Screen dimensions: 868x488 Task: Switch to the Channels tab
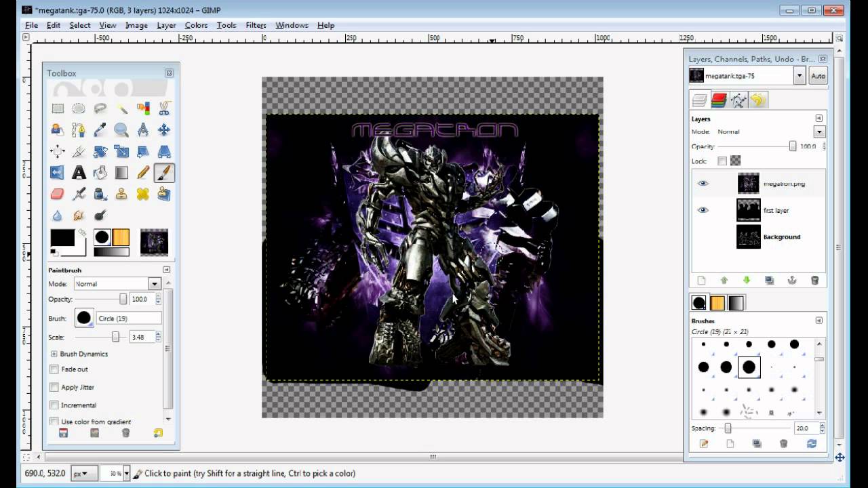pyautogui.click(x=719, y=100)
